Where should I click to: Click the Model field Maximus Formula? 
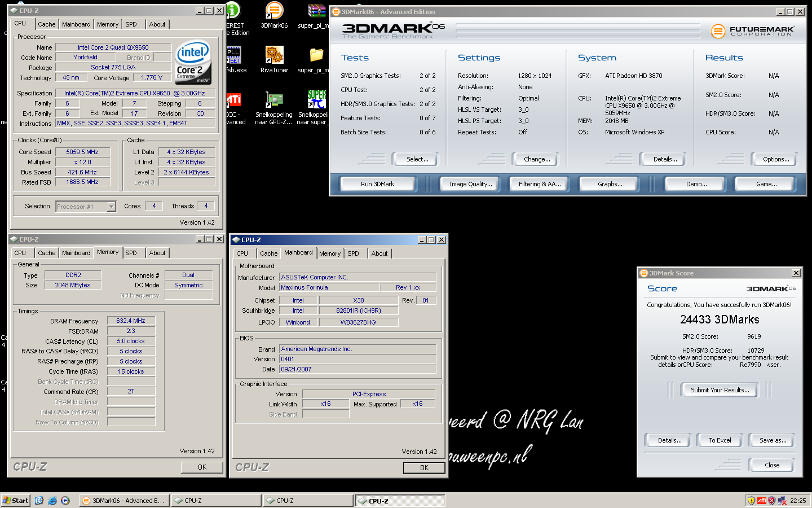[x=329, y=287]
